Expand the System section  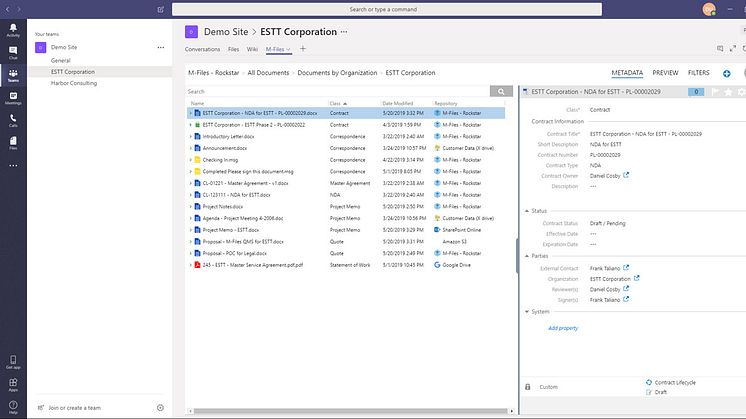527,312
